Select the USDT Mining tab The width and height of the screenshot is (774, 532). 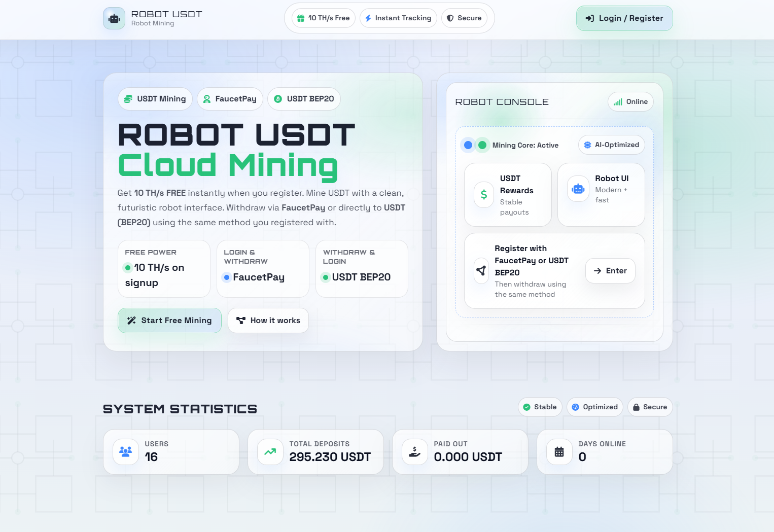[155, 99]
